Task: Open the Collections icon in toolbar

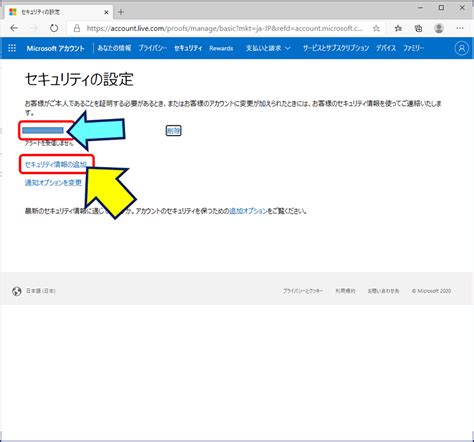Action: 418,28
